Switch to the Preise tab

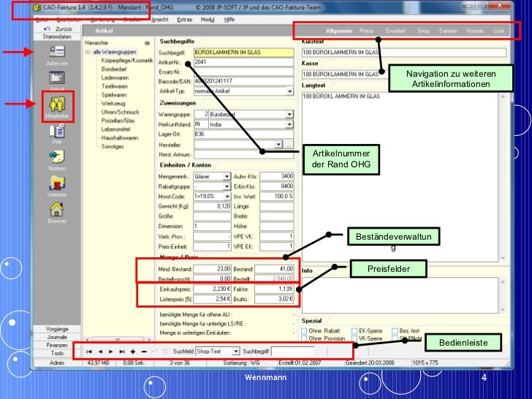(x=366, y=31)
